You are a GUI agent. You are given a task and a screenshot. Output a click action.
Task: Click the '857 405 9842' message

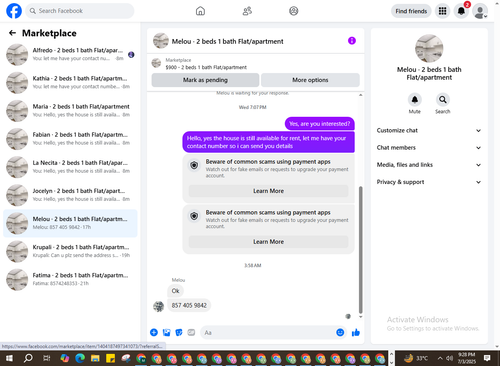pyautogui.click(x=189, y=305)
